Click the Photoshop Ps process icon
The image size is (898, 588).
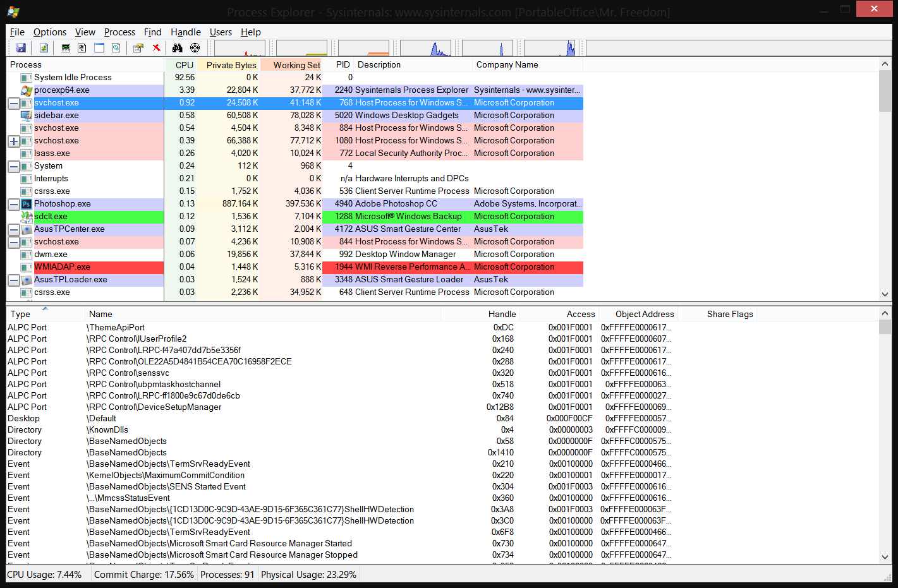tap(27, 204)
